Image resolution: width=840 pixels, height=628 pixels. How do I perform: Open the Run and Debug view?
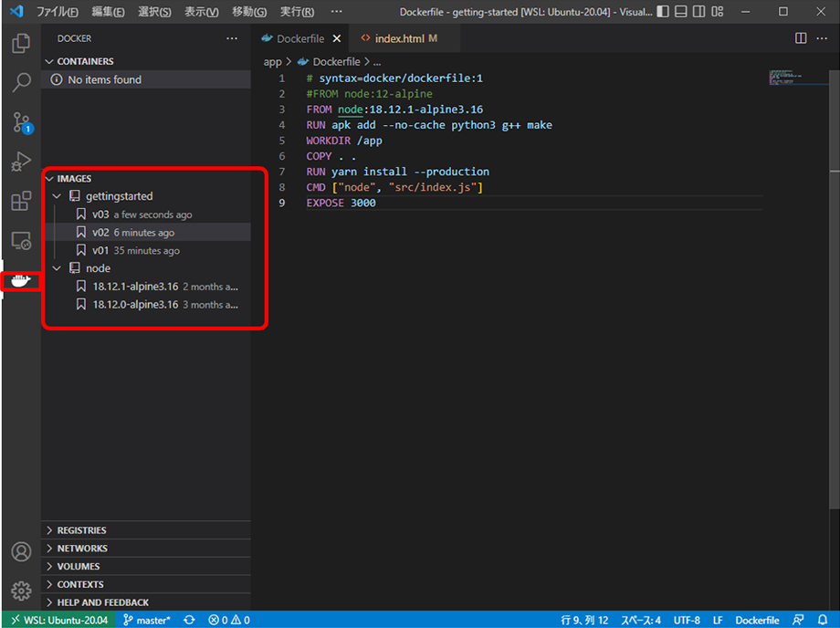click(21, 162)
